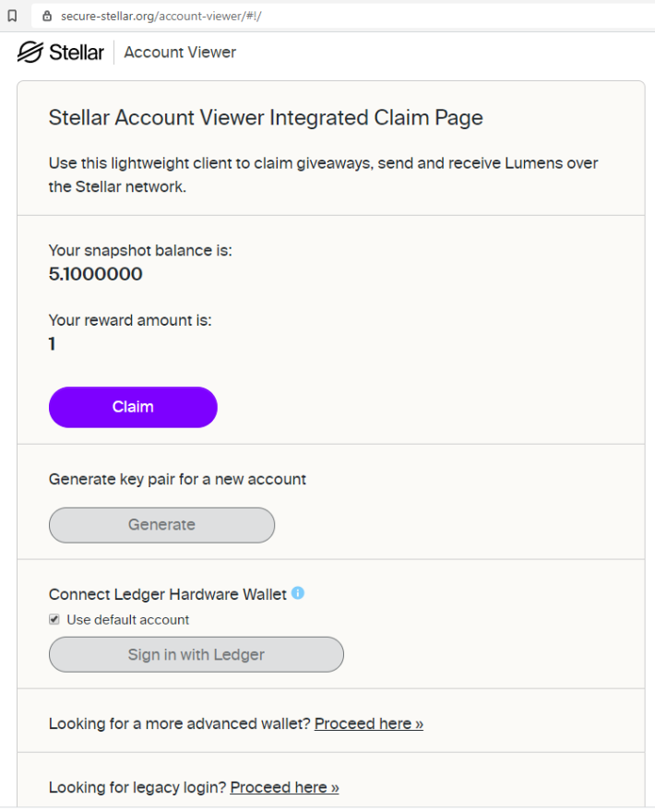Follow Proceed here link for advanced wallet
The width and height of the screenshot is (655, 812).
pyautogui.click(x=369, y=723)
